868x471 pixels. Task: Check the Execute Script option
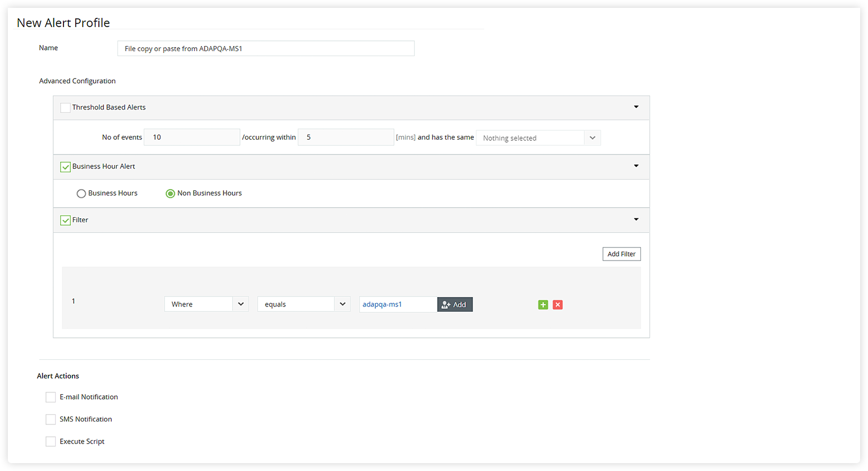tap(51, 441)
